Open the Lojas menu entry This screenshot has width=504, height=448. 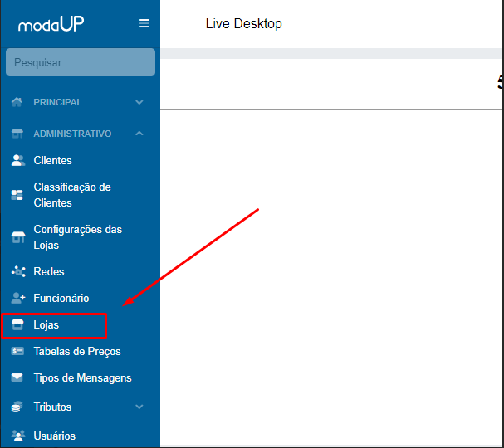click(x=46, y=325)
